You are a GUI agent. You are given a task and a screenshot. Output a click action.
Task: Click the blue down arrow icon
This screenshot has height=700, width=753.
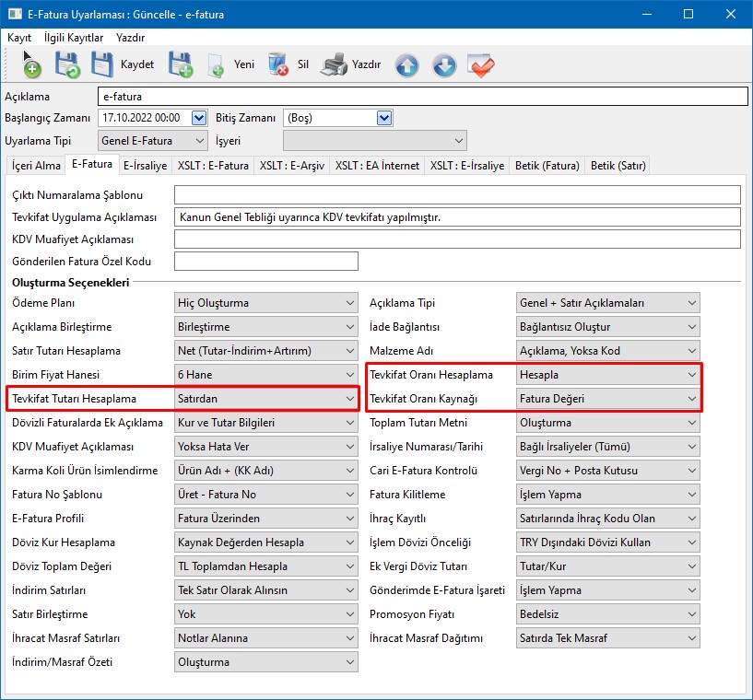[x=443, y=65]
